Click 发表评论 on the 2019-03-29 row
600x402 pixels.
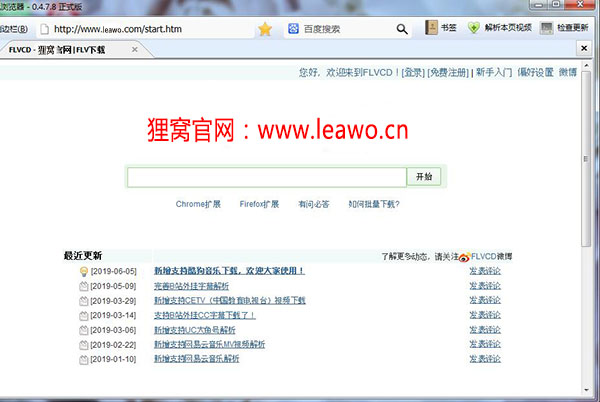485,300
